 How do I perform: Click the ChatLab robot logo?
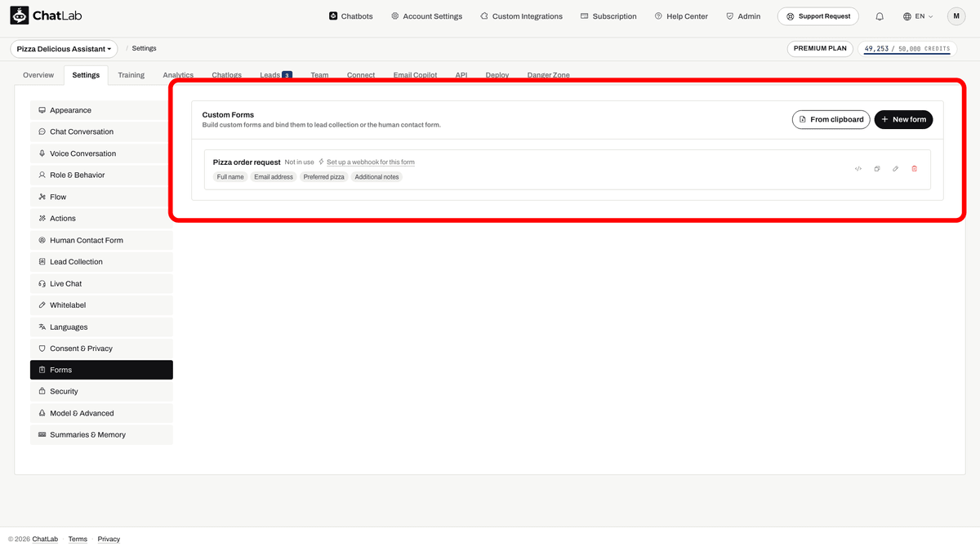point(20,16)
